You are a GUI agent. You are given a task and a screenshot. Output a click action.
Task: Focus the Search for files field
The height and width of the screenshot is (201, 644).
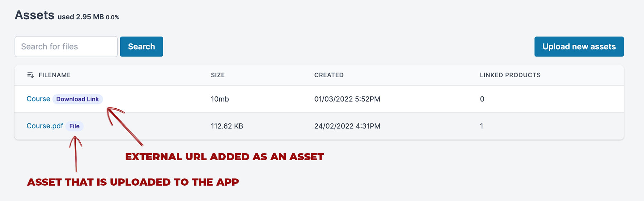tap(66, 46)
